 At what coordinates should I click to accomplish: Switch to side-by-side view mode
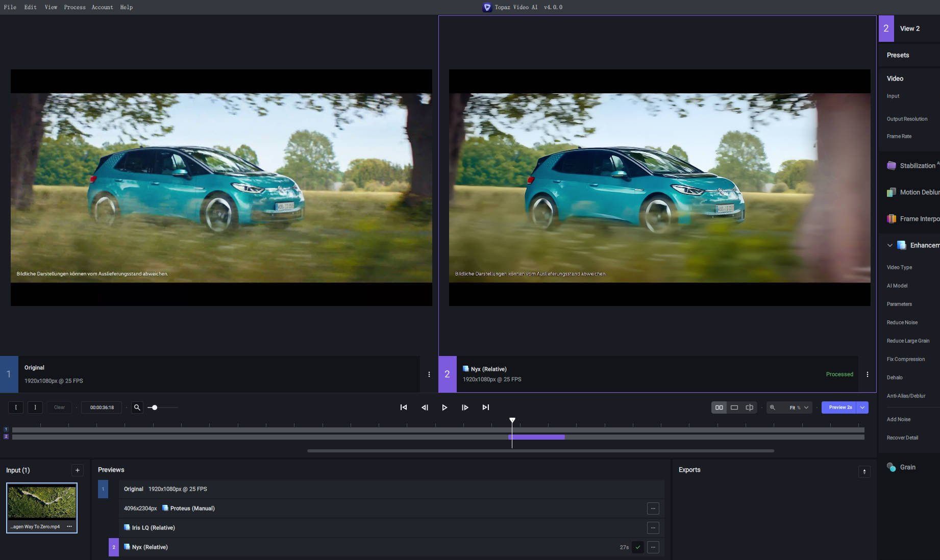(x=719, y=408)
